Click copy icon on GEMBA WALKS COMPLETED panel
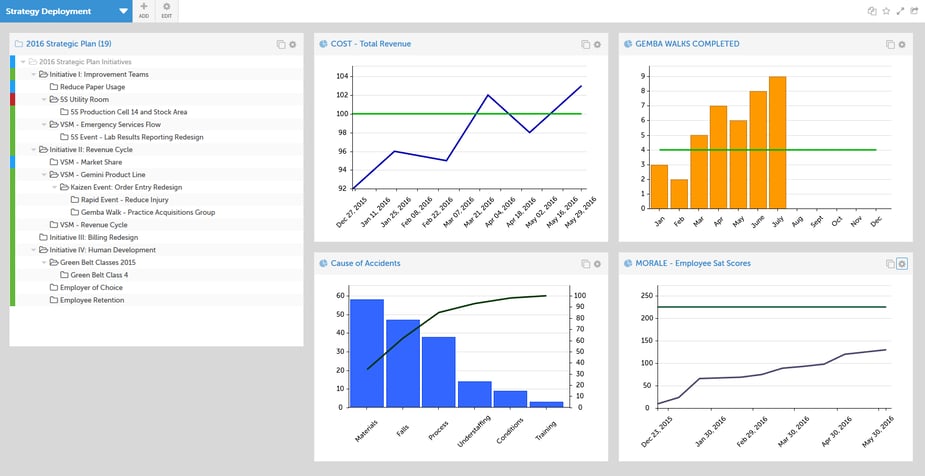 (x=890, y=44)
